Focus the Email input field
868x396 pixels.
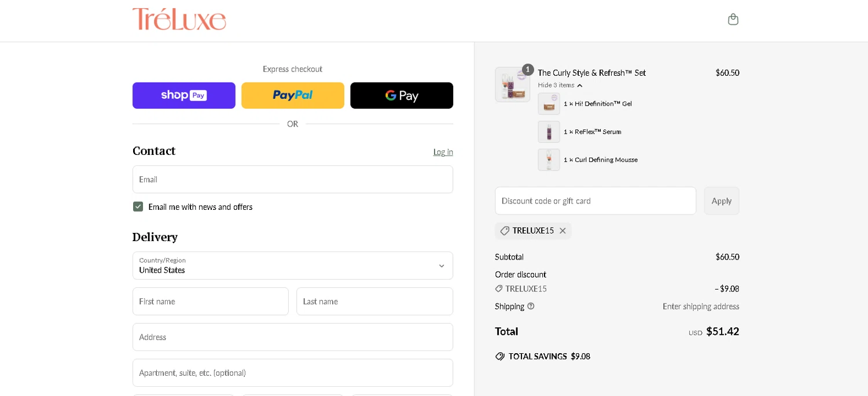(x=292, y=179)
